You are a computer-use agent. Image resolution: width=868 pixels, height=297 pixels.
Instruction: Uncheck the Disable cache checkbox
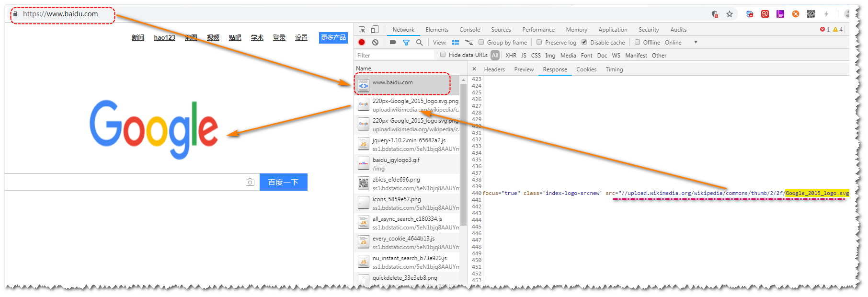coord(584,42)
